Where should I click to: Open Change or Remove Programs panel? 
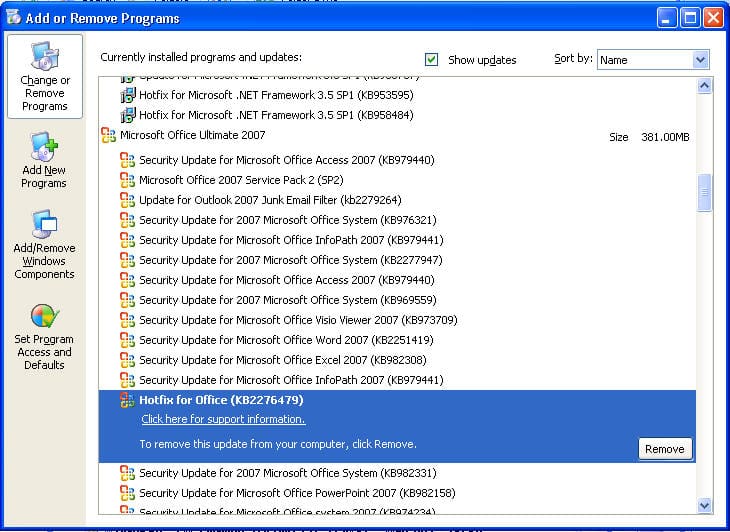(45, 76)
